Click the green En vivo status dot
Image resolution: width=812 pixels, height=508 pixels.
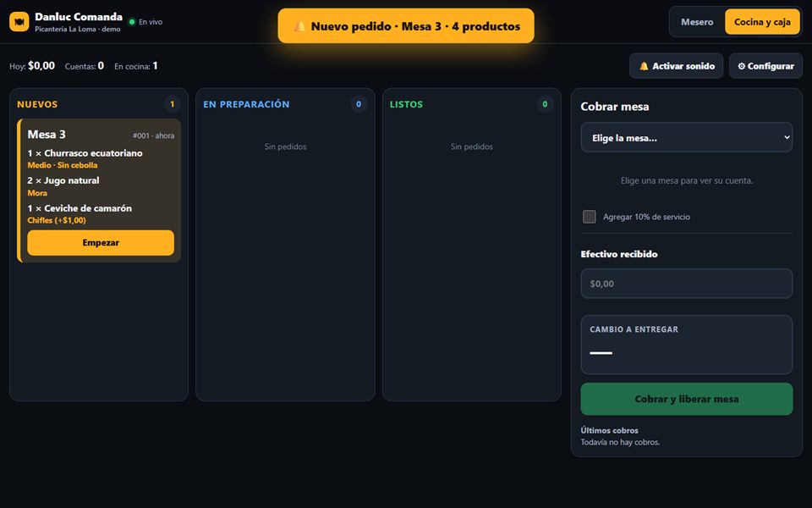(x=132, y=22)
